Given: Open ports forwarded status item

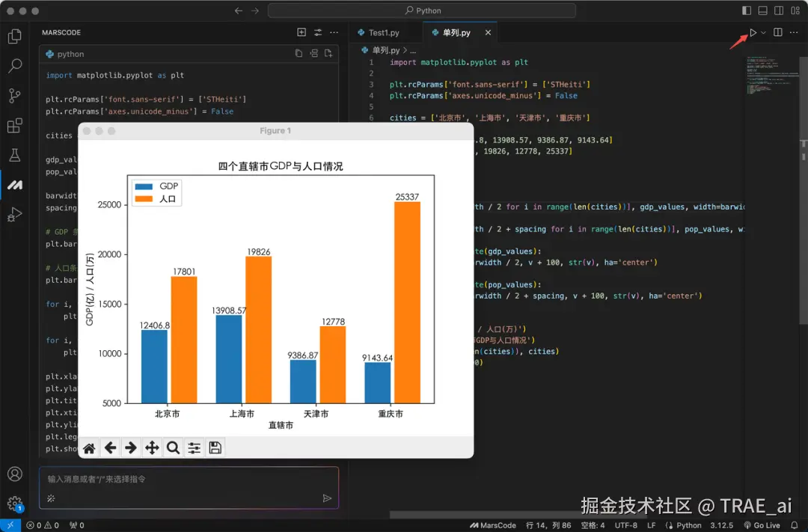Looking at the screenshot, I should (77, 525).
